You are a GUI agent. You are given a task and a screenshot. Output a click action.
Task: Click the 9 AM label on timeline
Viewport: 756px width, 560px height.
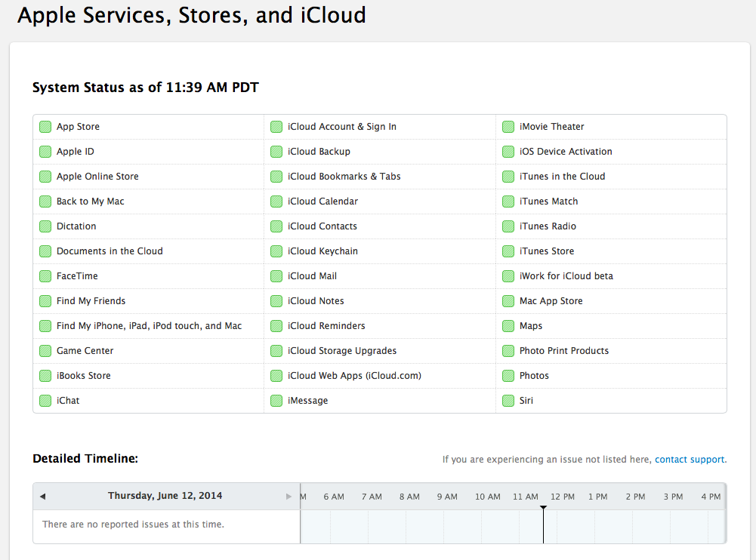[447, 497]
